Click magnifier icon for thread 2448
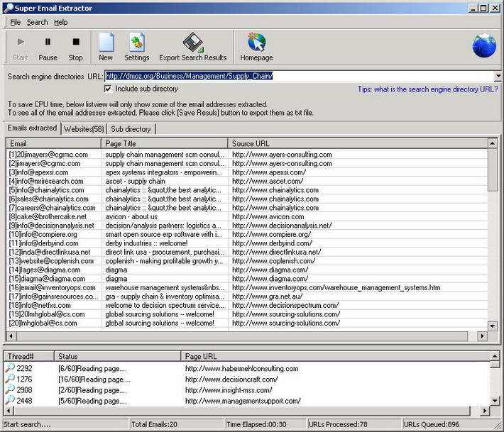 pos(10,401)
